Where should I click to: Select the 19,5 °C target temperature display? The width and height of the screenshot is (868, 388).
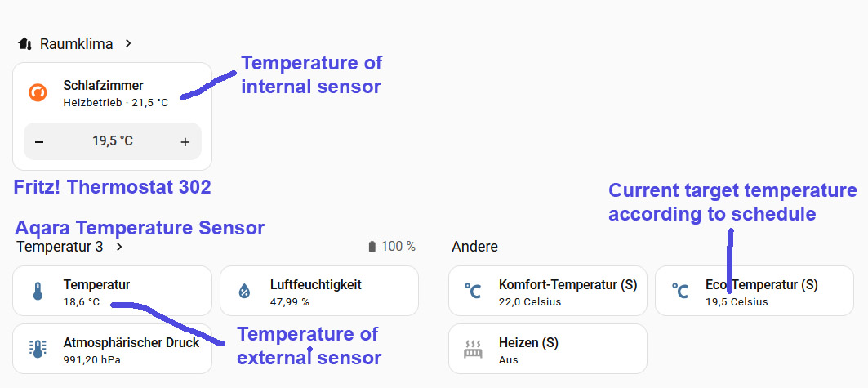112,141
